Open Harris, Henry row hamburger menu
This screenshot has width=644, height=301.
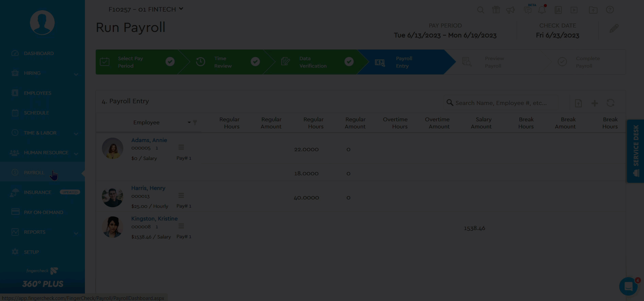pyautogui.click(x=181, y=195)
